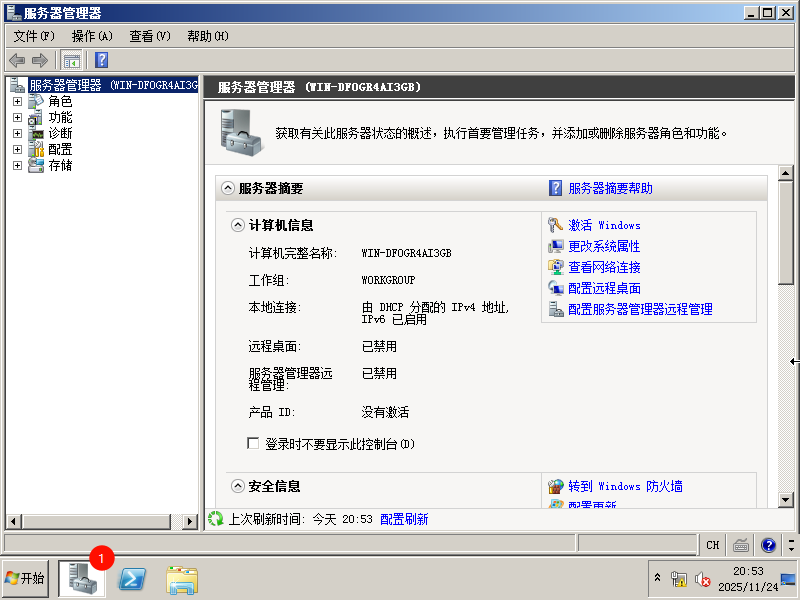Click the green refresh icon in status line

pos(215,519)
